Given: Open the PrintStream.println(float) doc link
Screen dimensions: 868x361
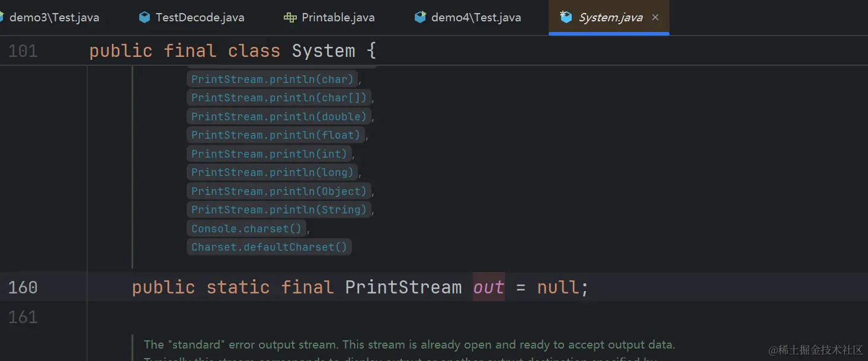Looking at the screenshot, I should pos(276,135).
